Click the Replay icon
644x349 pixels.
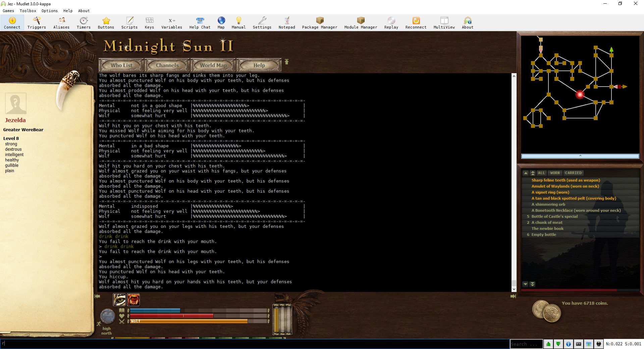pos(391,23)
